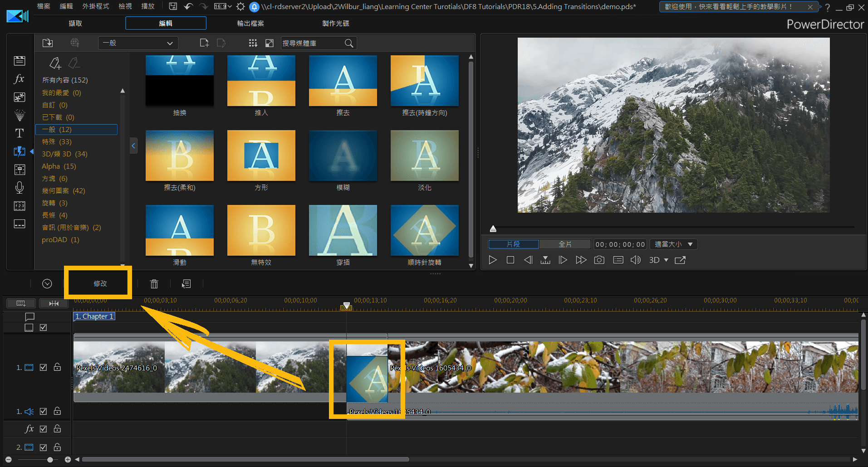The width and height of the screenshot is (868, 467).
Task: Click the trash delete icon above timeline
Action: pos(154,284)
